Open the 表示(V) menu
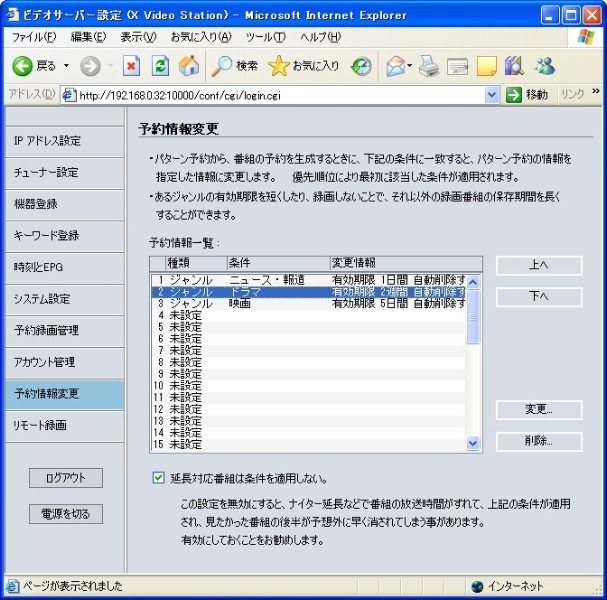The image size is (607, 600). [x=138, y=37]
